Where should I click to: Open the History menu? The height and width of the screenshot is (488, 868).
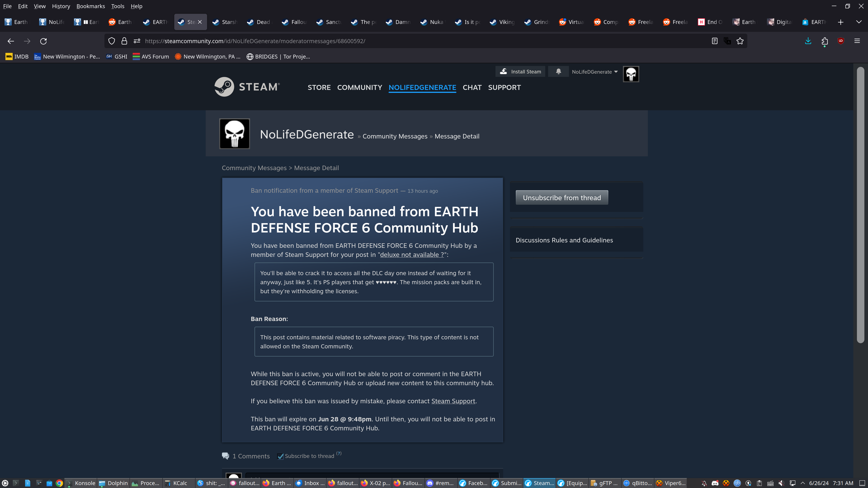61,6
